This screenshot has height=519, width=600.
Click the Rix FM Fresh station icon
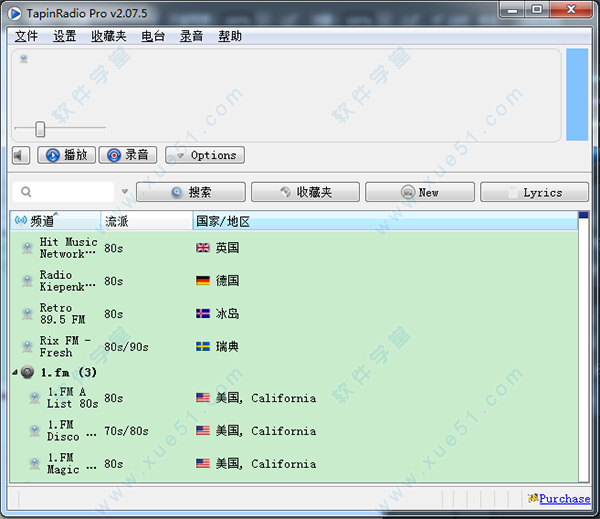tap(27, 347)
